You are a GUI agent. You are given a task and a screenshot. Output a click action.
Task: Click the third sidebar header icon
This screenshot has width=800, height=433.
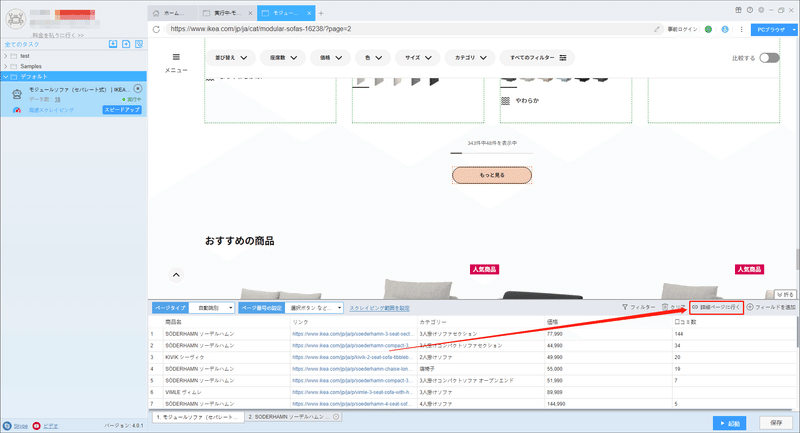(x=139, y=44)
